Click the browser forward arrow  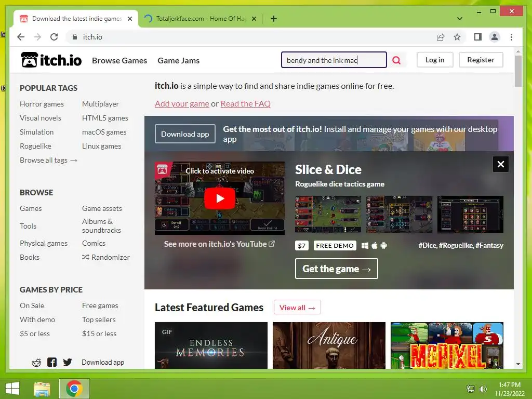(x=37, y=37)
